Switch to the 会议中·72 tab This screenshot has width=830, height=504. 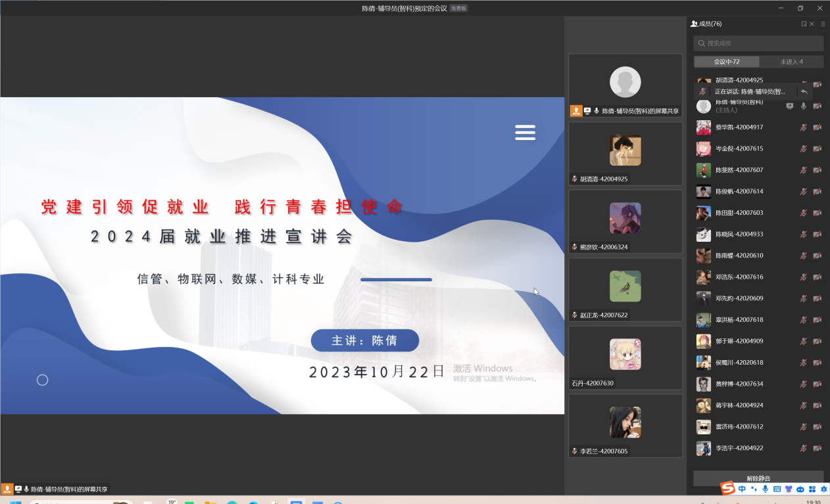point(727,62)
